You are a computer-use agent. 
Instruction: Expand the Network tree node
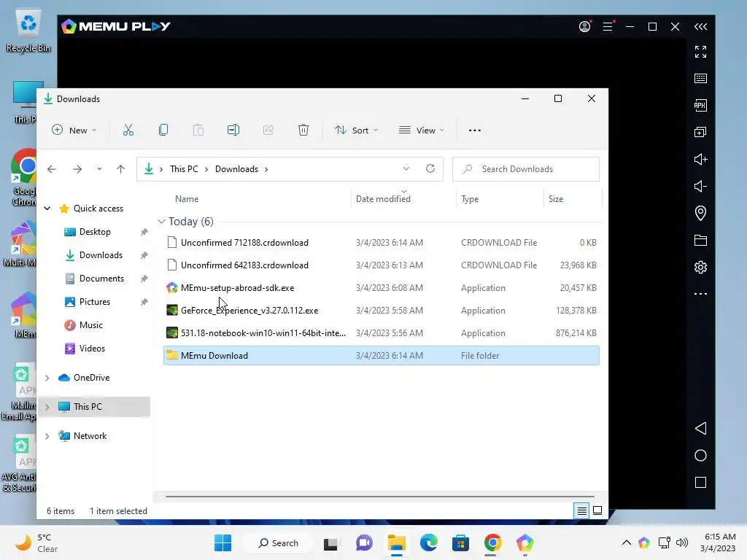[47, 436]
